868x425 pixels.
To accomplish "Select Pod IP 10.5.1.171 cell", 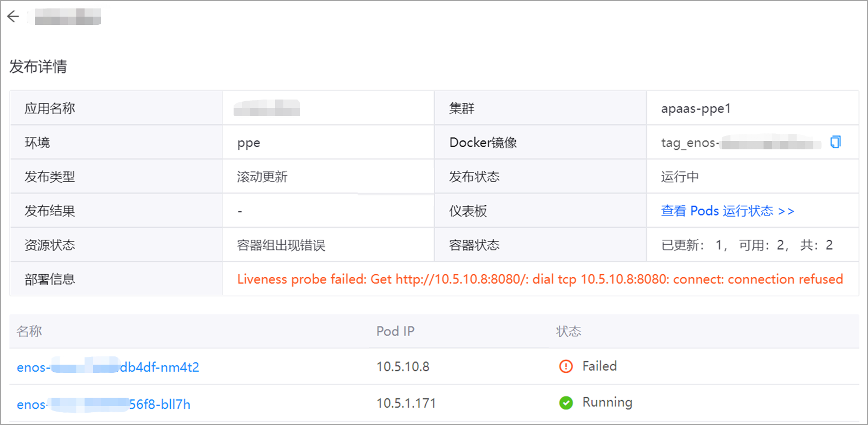I will coord(406,403).
